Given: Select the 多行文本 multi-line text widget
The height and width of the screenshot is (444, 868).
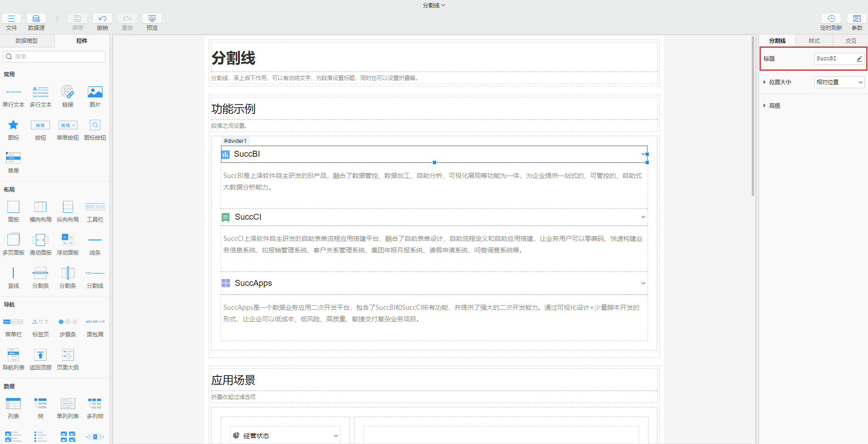Looking at the screenshot, I should [x=40, y=92].
